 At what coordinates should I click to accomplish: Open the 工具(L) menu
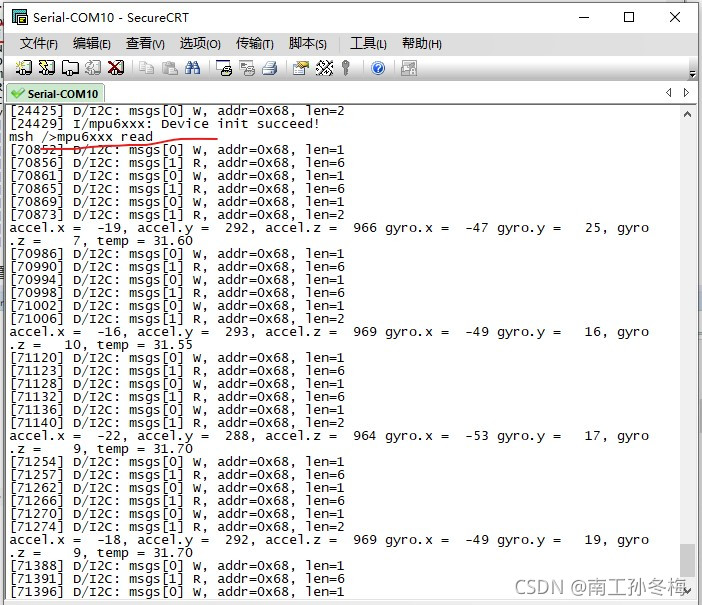(368, 43)
